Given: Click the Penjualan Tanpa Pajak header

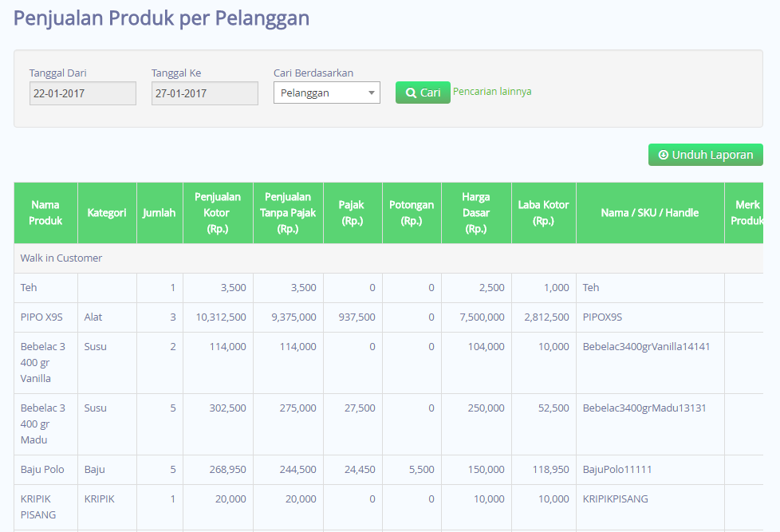Looking at the screenshot, I should coord(288,213).
